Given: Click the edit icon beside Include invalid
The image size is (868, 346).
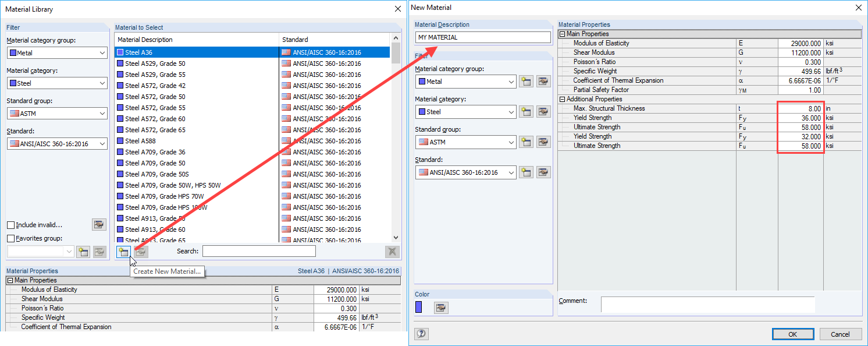Looking at the screenshot, I should [99, 225].
